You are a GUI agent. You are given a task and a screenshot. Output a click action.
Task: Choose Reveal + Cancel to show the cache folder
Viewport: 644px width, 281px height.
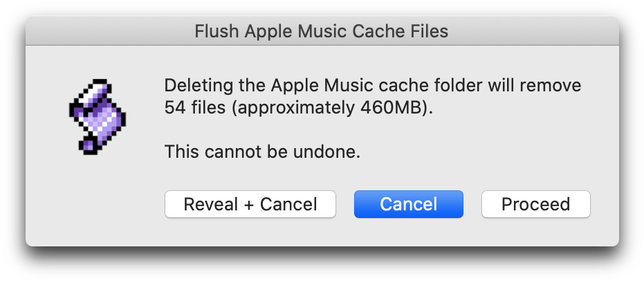(x=250, y=204)
